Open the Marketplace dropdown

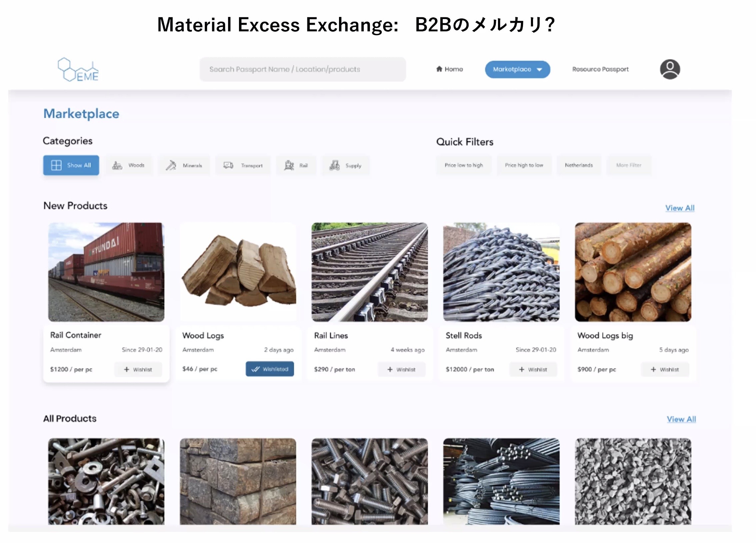(517, 69)
